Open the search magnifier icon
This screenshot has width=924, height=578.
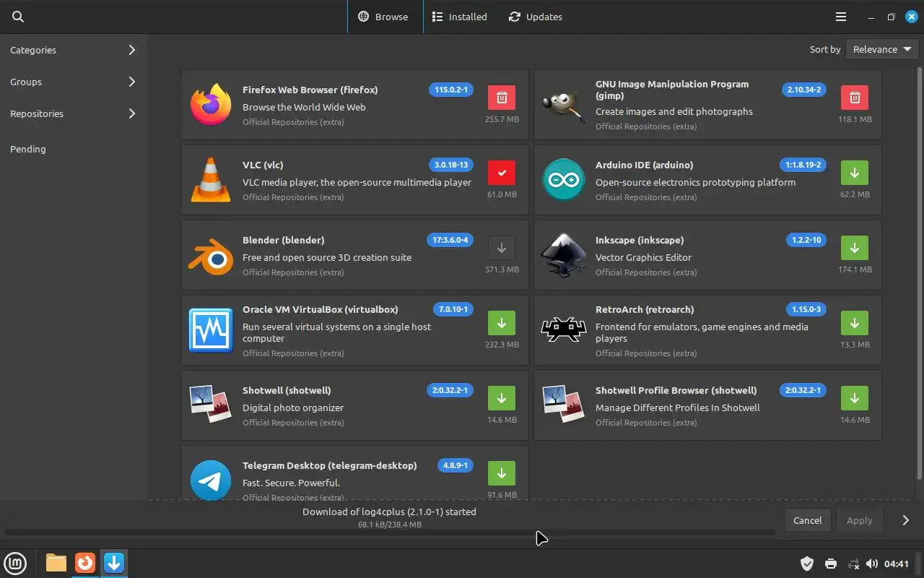[18, 17]
